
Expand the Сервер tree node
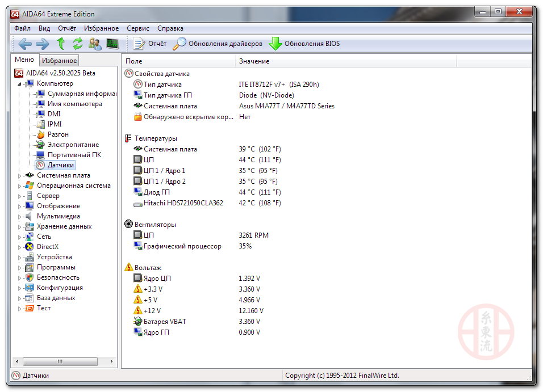19,196
